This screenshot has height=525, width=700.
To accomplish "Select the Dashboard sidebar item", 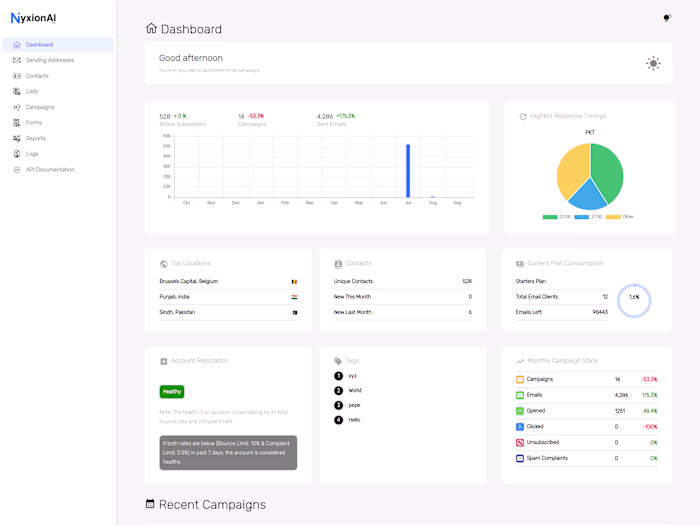I will pyautogui.click(x=58, y=45).
